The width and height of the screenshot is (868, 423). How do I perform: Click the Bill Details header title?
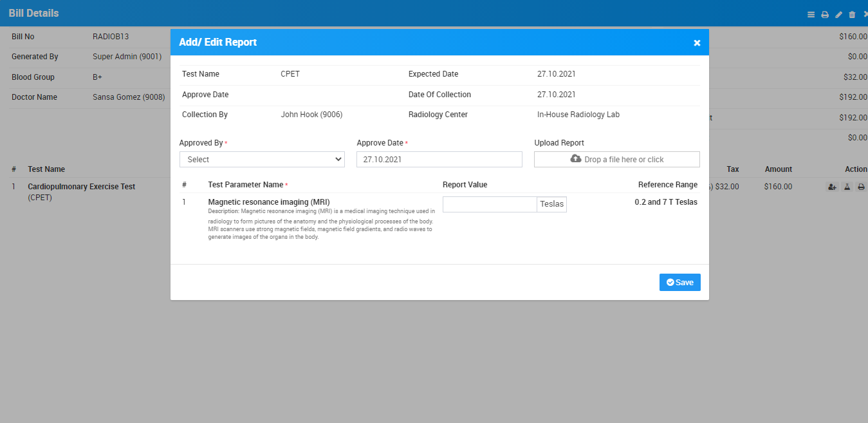tap(33, 13)
